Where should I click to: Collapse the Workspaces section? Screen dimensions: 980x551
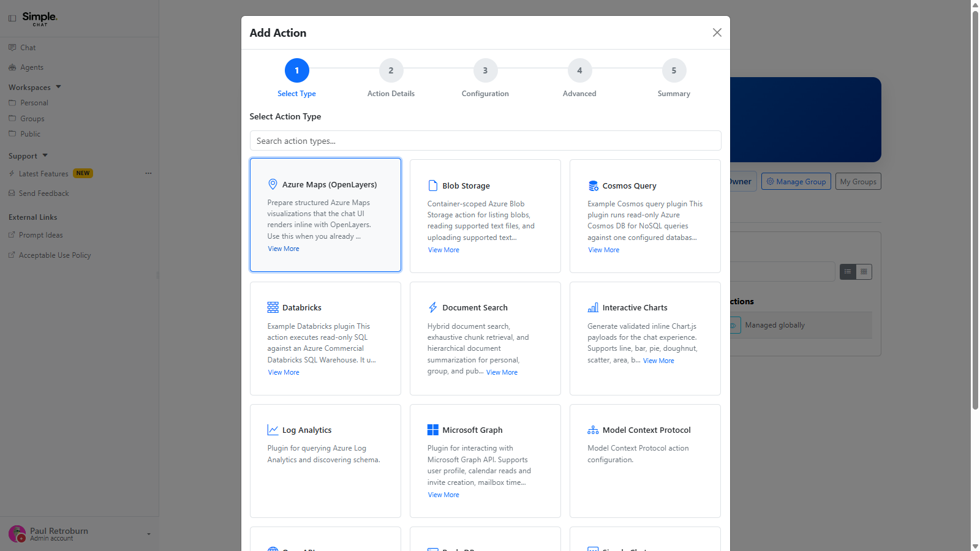pyautogui.click(x=58, y=87)
